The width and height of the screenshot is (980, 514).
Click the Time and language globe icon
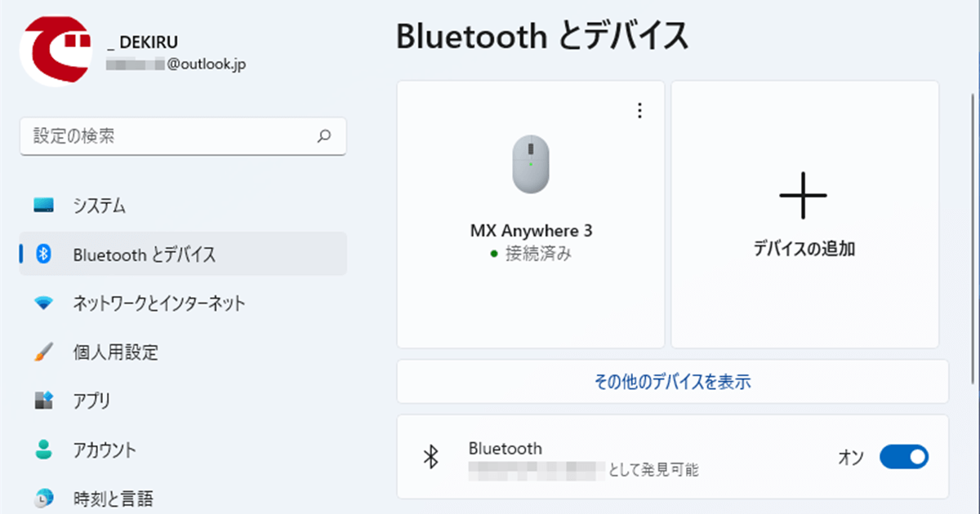[44, 497]
